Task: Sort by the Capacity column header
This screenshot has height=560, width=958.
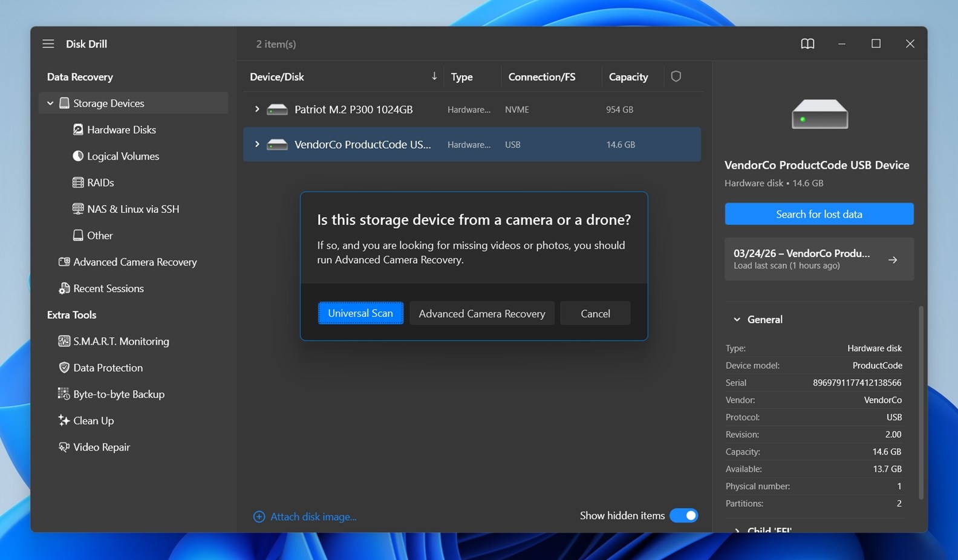Action: pyautogui.click(x=628, y=77)
